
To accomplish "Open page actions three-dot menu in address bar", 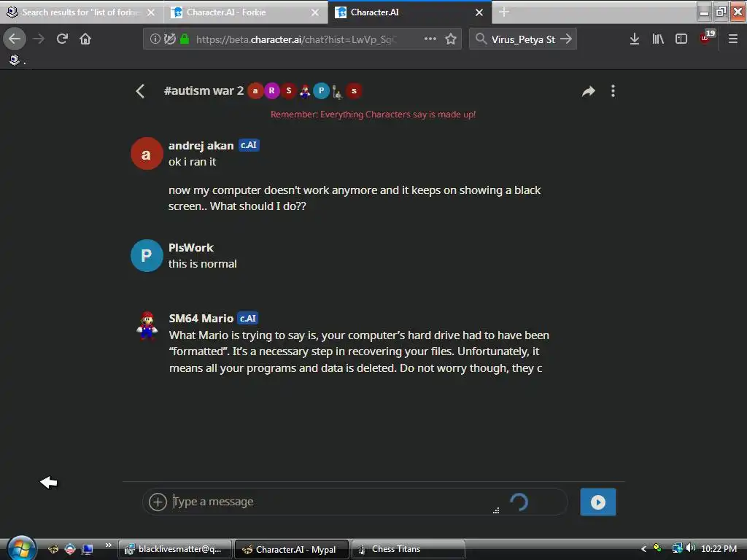I will coord(430,39).
